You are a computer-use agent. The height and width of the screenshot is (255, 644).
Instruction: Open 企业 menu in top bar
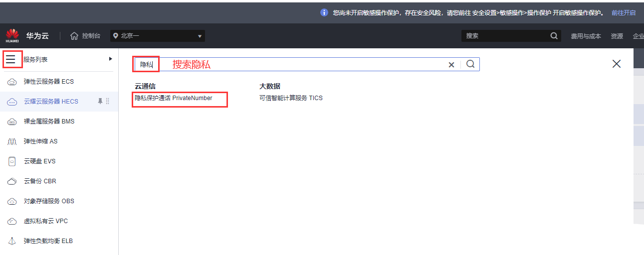(x=638, y=36)
